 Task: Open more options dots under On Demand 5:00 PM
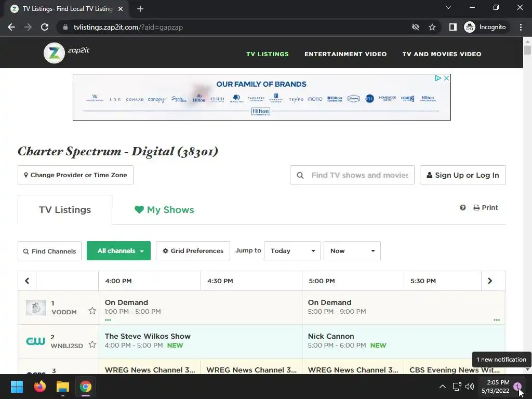[x=497, y=320]
